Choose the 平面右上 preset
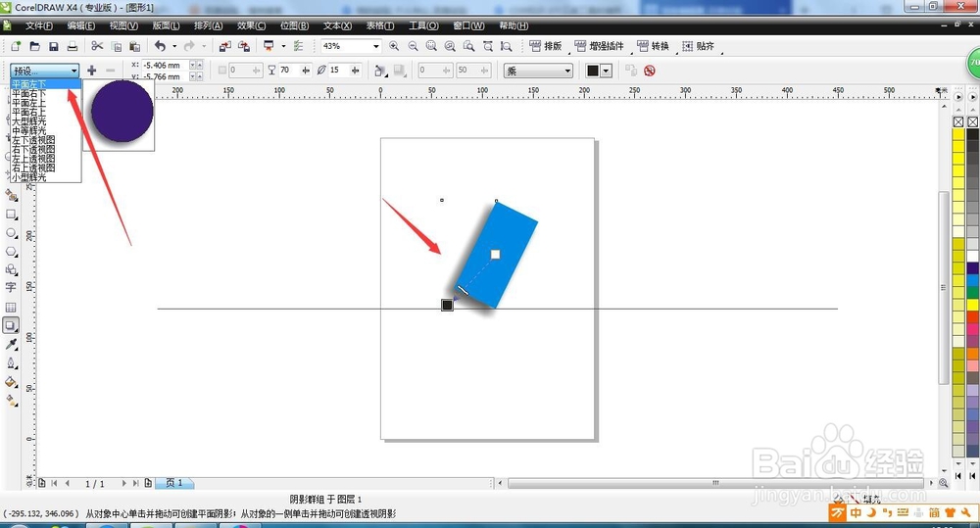 pyautogui.click(x=46, y=112)
